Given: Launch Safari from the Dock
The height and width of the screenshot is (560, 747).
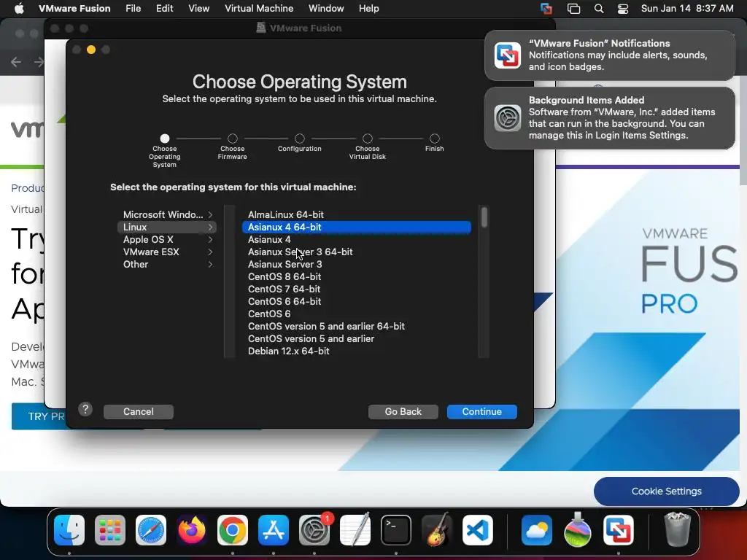Looking at the screenshot, I should point(151,530).
